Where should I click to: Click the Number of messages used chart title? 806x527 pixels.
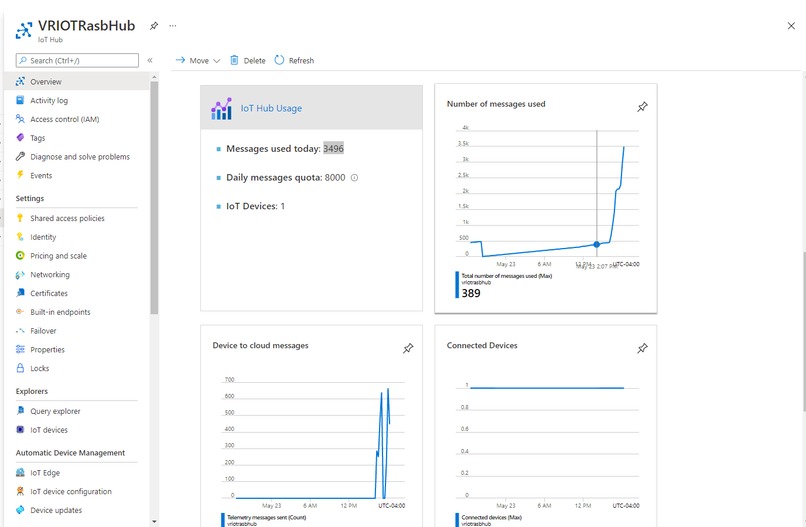(496, 104)
